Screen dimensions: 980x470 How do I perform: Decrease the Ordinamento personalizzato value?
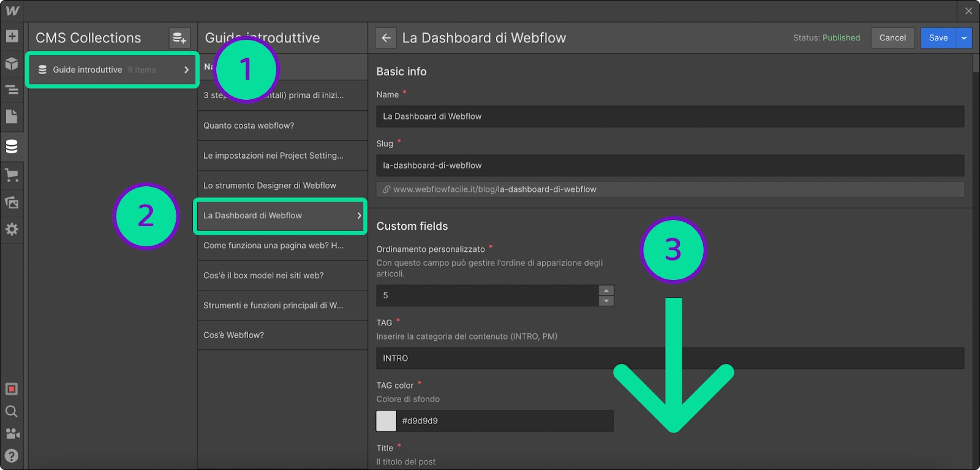[x=606, y=301]
